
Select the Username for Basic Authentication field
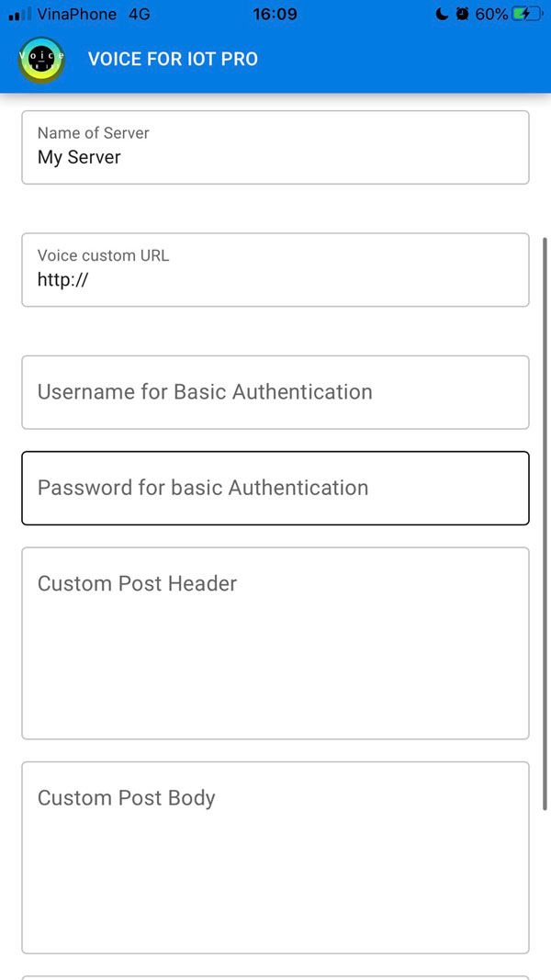point(275,392)
